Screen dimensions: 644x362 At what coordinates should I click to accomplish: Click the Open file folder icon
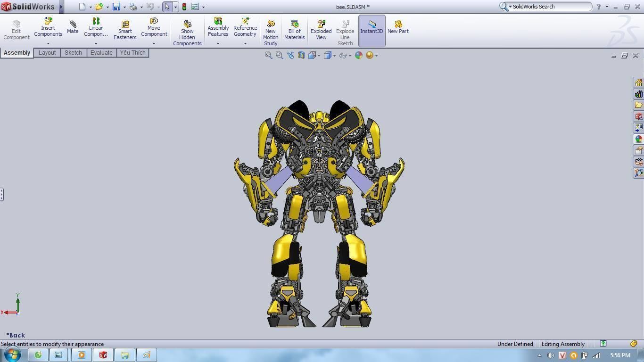click(99, 7)
